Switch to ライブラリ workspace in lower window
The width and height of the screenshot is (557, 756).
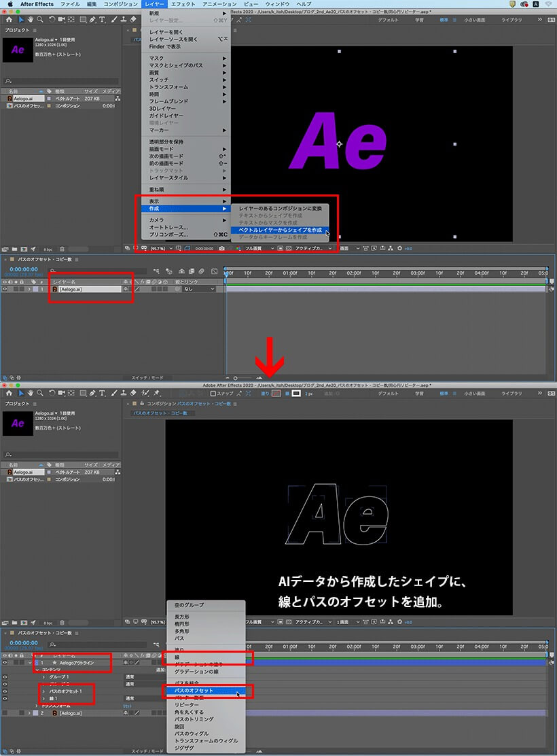coord(511,394)
